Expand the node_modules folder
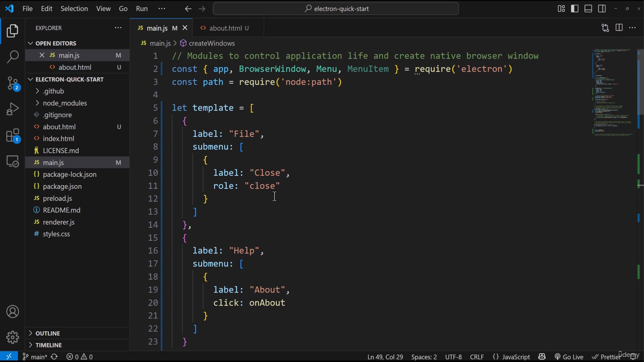644x362 pixels. point(77,103)
